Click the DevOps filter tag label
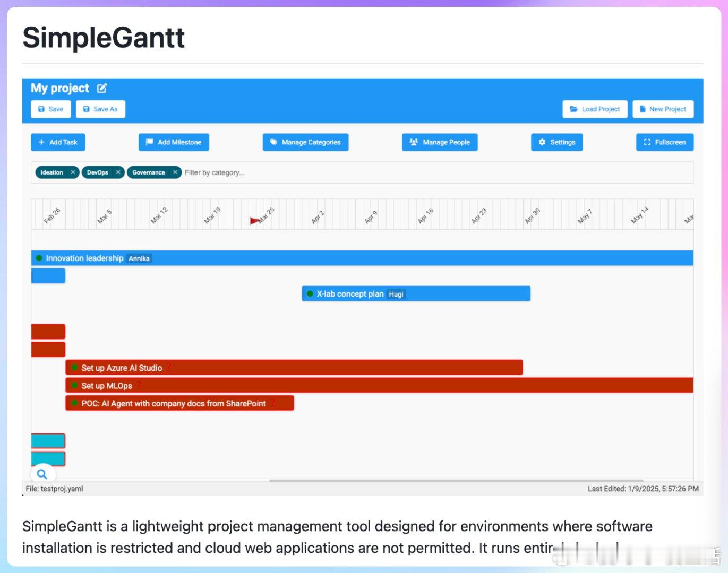728x573 pixels. point(98,172)
